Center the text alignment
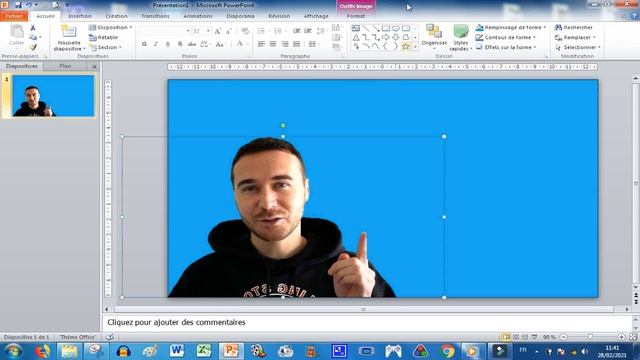The height and width of the screenshot is (360, 640). 273,44
